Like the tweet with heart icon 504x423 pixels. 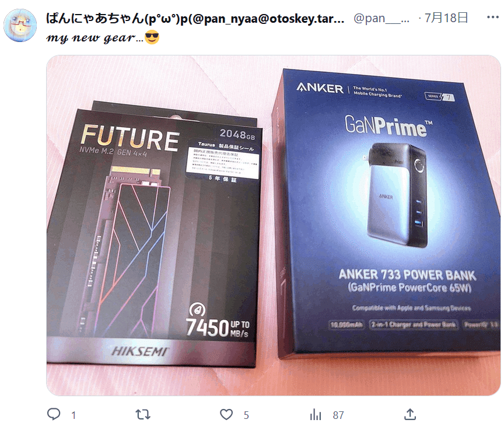click(226, 414)
